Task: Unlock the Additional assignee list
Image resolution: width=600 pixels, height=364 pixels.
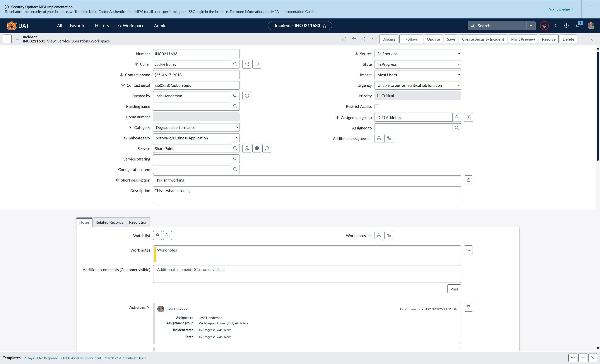Action: point(379,138)
